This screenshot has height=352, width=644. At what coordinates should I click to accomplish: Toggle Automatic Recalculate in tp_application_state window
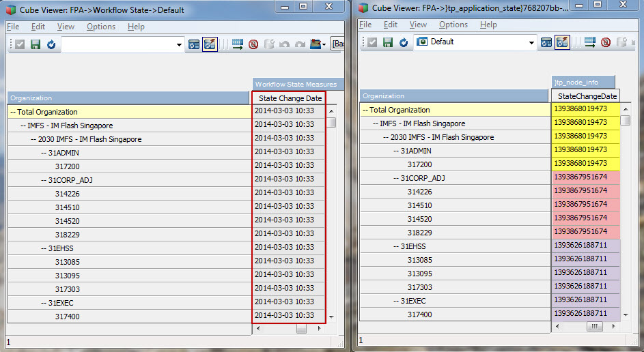coord(562,42)
